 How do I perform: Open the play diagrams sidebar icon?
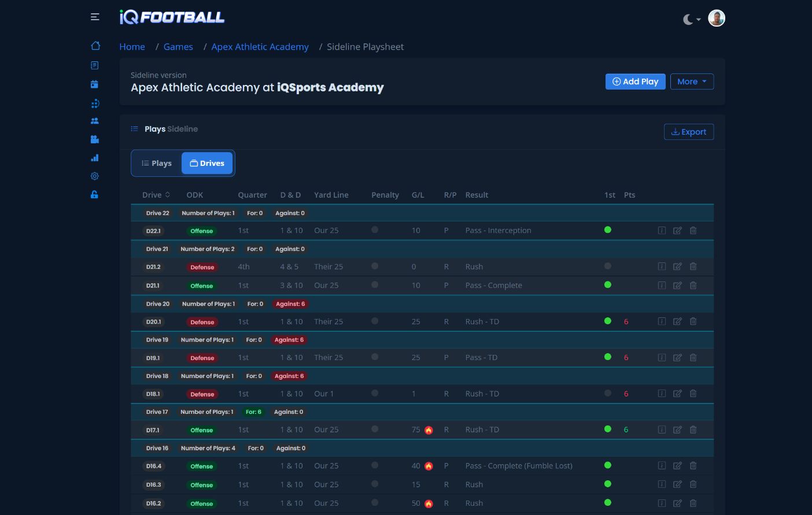(x=95, y=103)
